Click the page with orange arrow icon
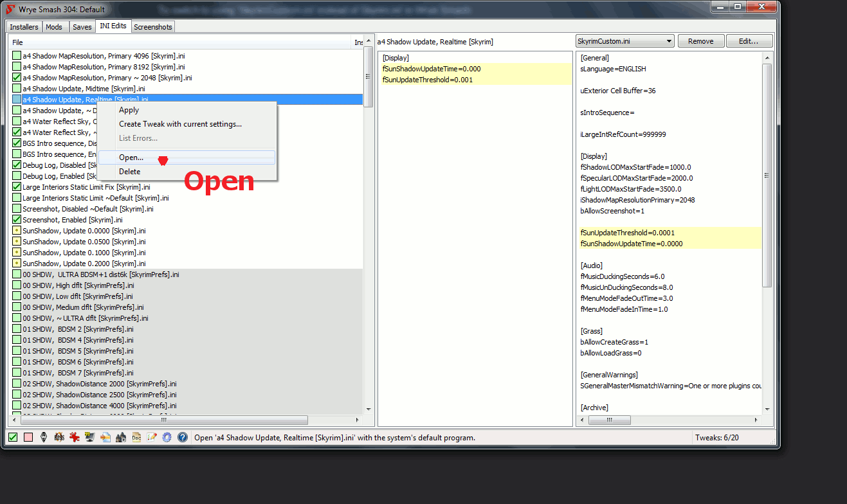The width and height of the screenshot is (847, 504). pyautogui.click(x=105, y=437)
